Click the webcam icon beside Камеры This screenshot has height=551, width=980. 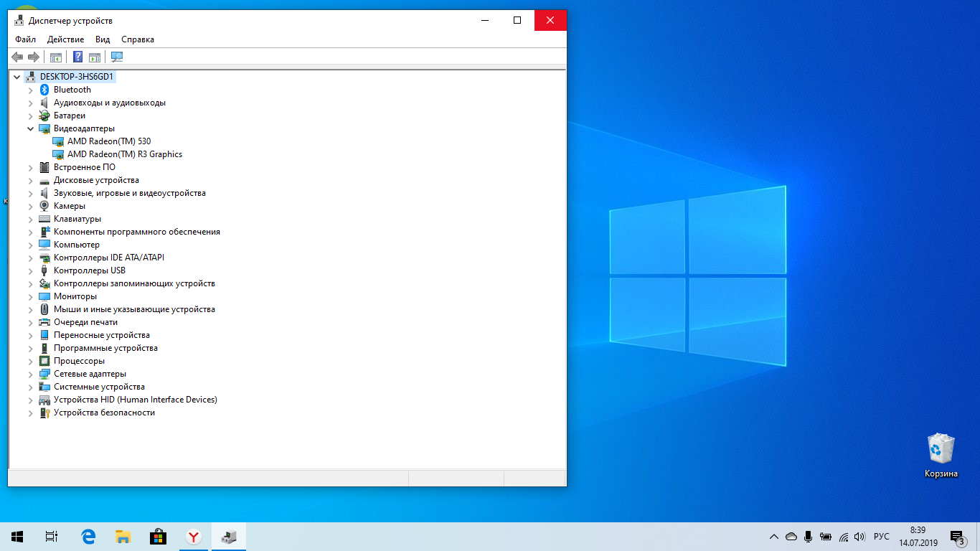[x=44, y=206]
